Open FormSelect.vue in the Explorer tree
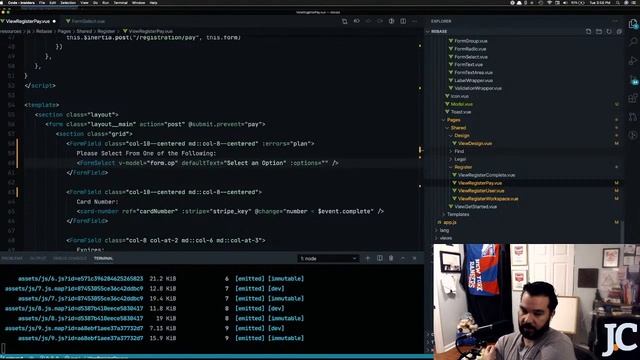 tap(471, 57)
